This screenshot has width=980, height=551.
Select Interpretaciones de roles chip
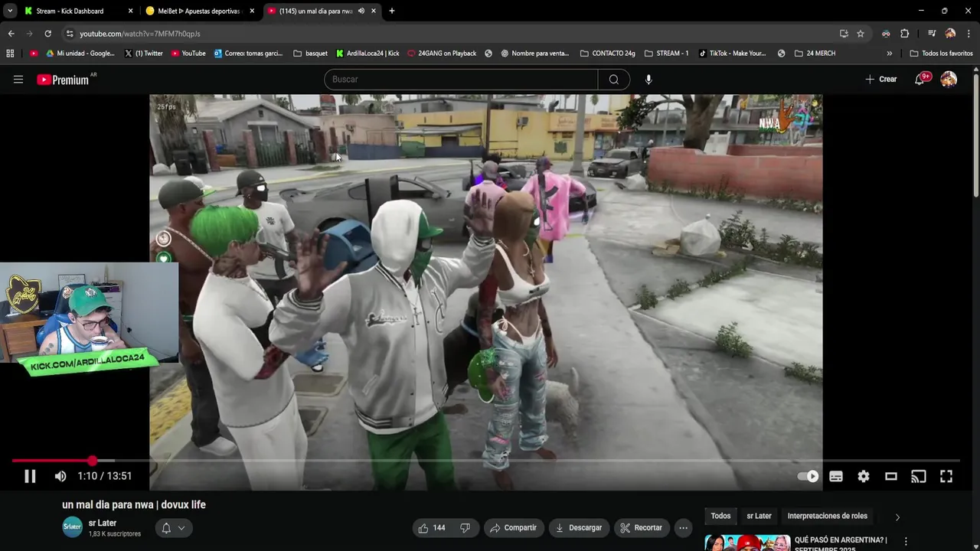(827, 516)
